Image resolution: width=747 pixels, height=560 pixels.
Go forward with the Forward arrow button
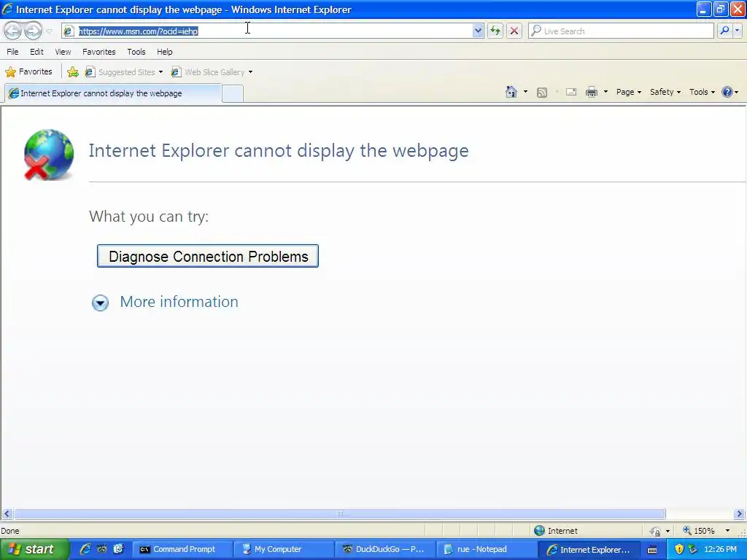(33, 31)
